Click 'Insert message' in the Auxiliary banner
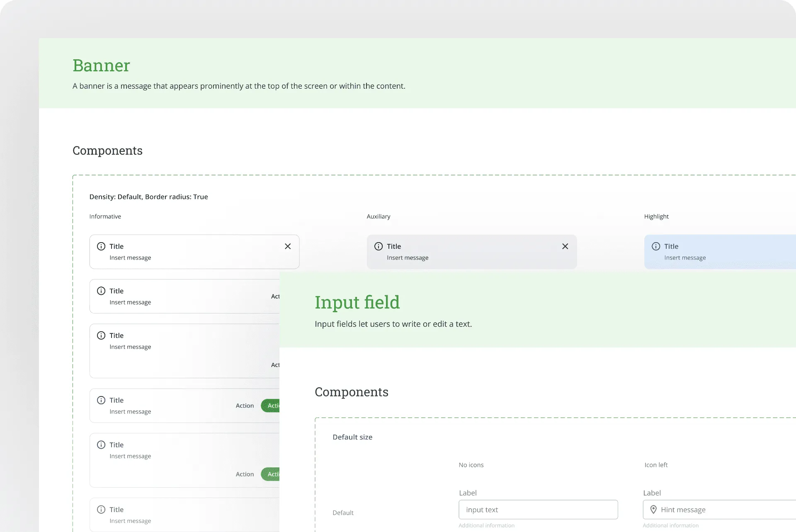The image size is (796, 532). 408,258
